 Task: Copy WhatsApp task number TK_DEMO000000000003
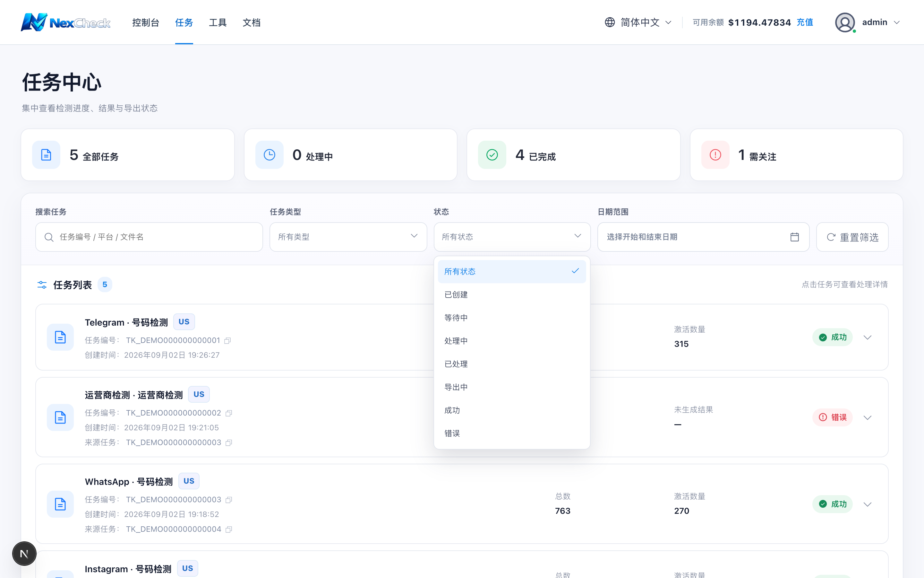pos(229,500)
